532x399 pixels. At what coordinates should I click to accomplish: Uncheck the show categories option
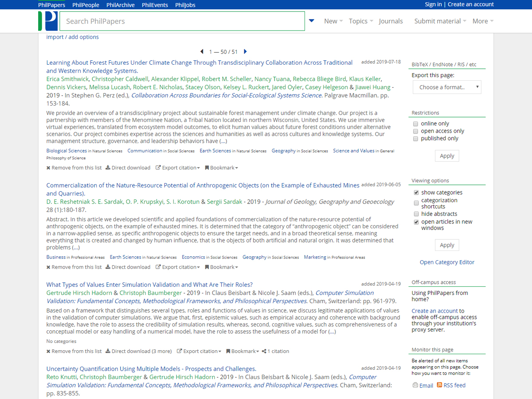coord(416,193)
